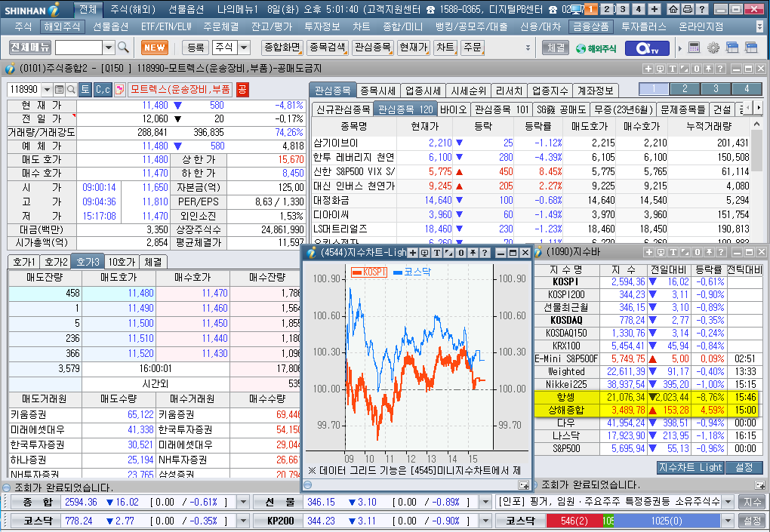
Task: Click the C,c button beside stock code
Action: [103, 89]
